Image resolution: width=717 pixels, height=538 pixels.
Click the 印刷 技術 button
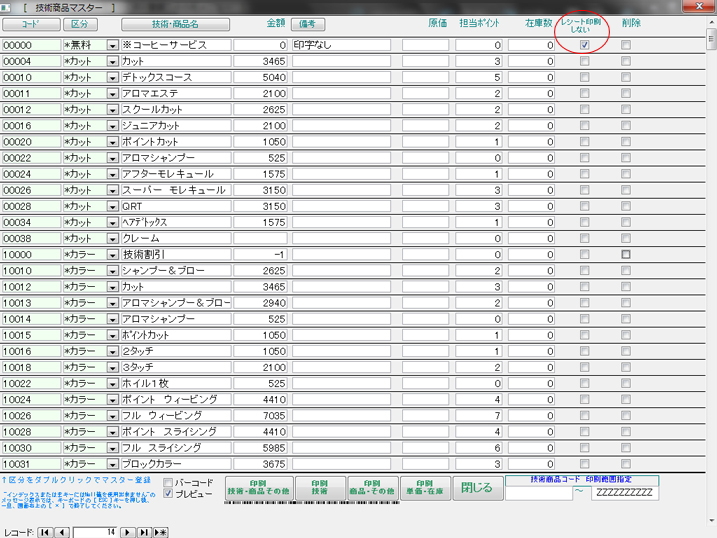click(x=320, y=488)
